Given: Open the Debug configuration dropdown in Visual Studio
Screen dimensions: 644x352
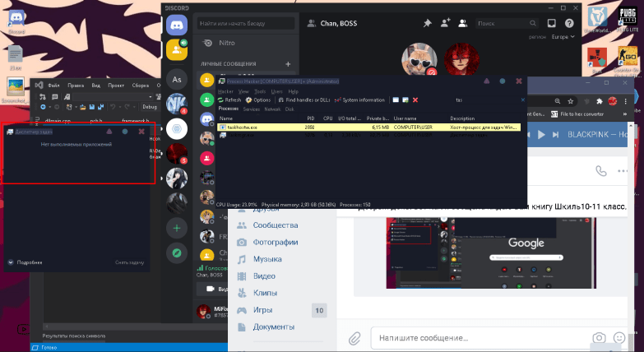Looking at the screenshot, I should click(x=151, y=107).
